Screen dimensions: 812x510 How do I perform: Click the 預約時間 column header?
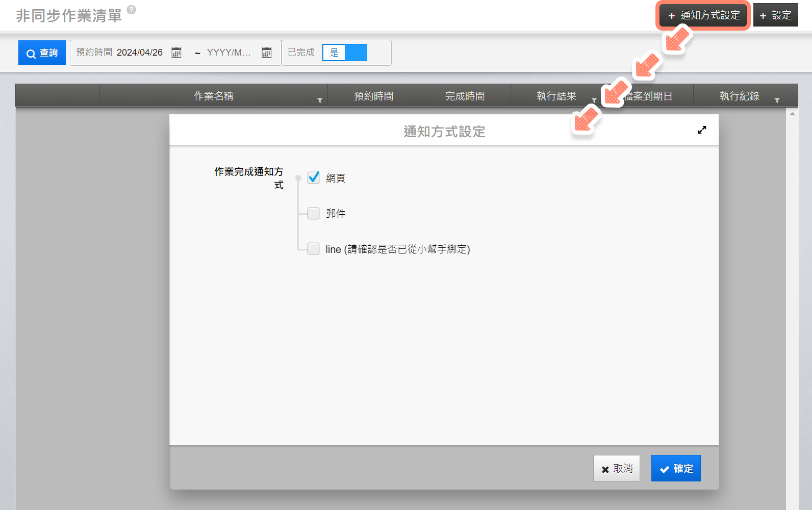373,96
